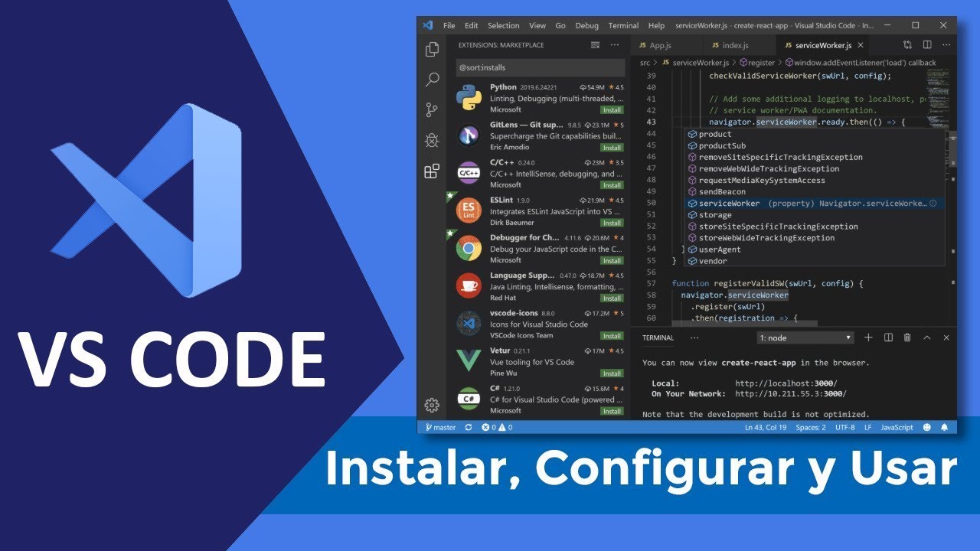
Task: Open the '1: node' terminal dropdown
Action: point(806,337)
